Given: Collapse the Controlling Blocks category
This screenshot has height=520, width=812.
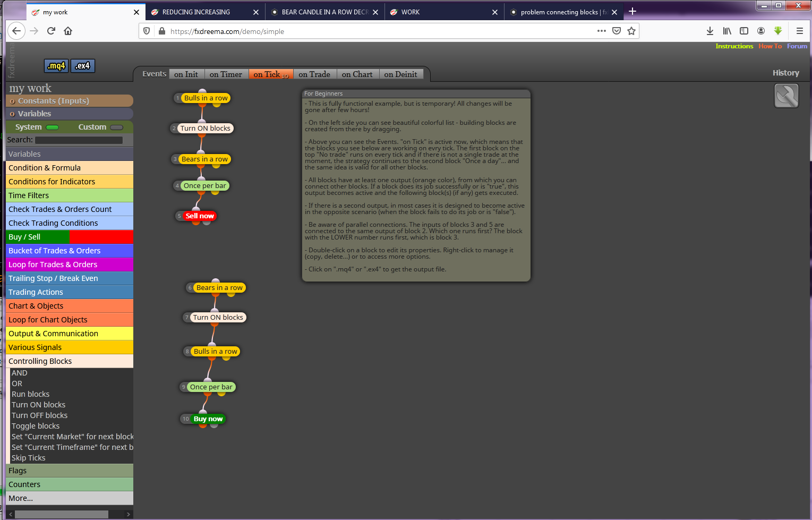Looking at the screenshot, I should (70, 361).
